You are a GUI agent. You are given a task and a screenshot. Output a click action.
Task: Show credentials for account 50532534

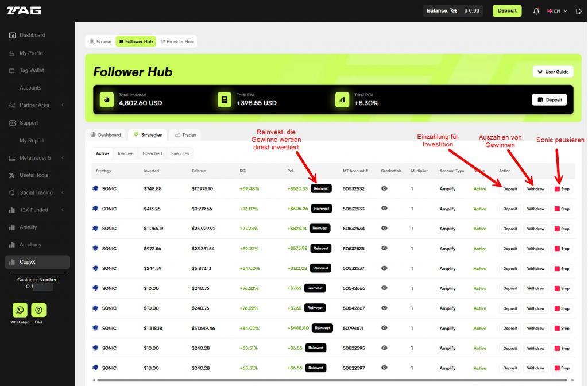(x=384, y=229)
